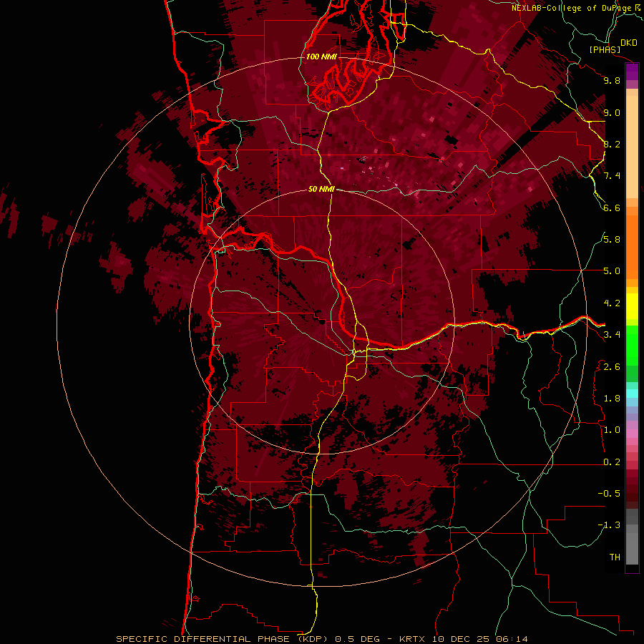The image size is (644, 644).
Task: Click the -0.5 legend value
Action: pyautogui.click(x=609, y=494)
